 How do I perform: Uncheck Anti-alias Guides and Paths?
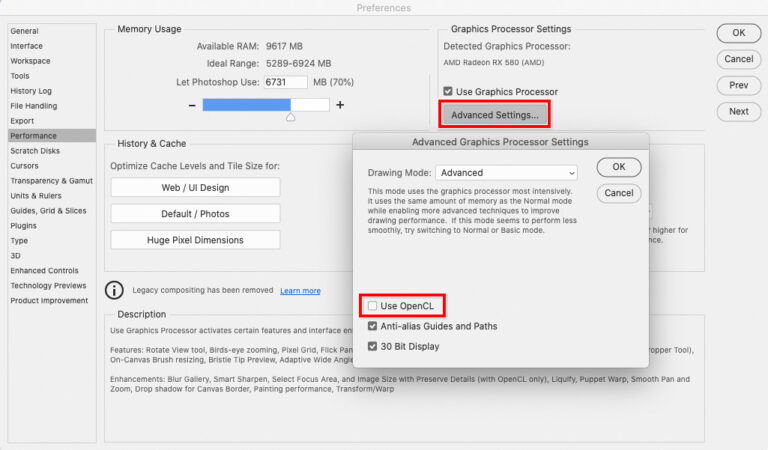(x=373, y=326)
